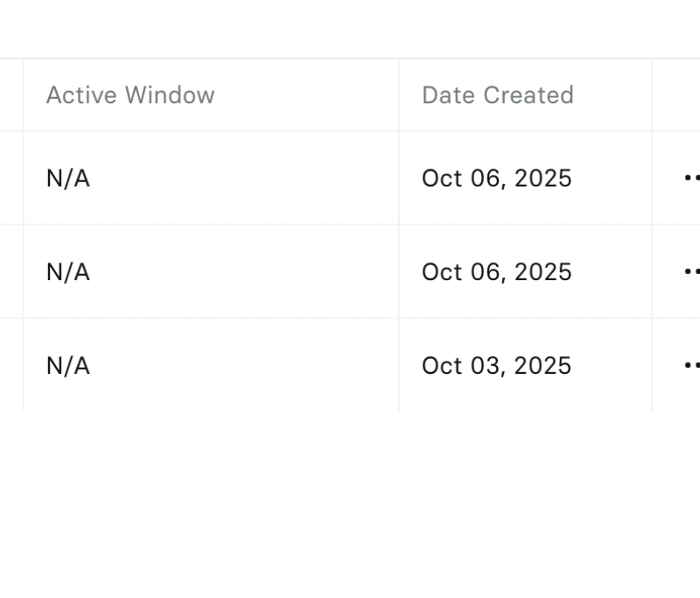
Task: Click the Oct 06, 2025 date in the first row
Action: pyautogui.click(x=496, y=178)
